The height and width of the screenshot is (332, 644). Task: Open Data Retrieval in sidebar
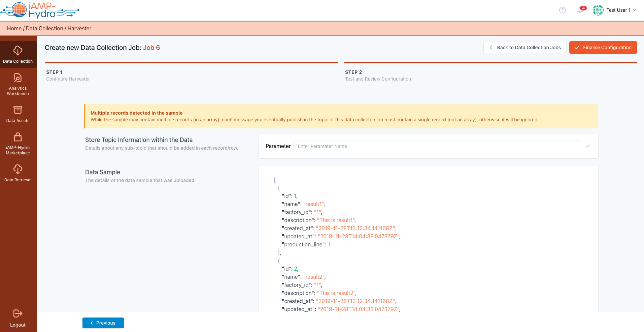[18, 173]
